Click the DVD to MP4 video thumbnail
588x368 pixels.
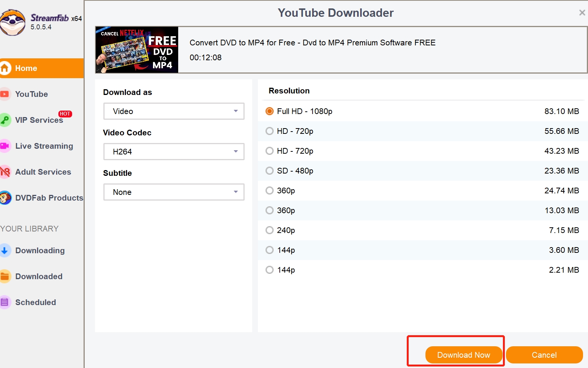137,50
